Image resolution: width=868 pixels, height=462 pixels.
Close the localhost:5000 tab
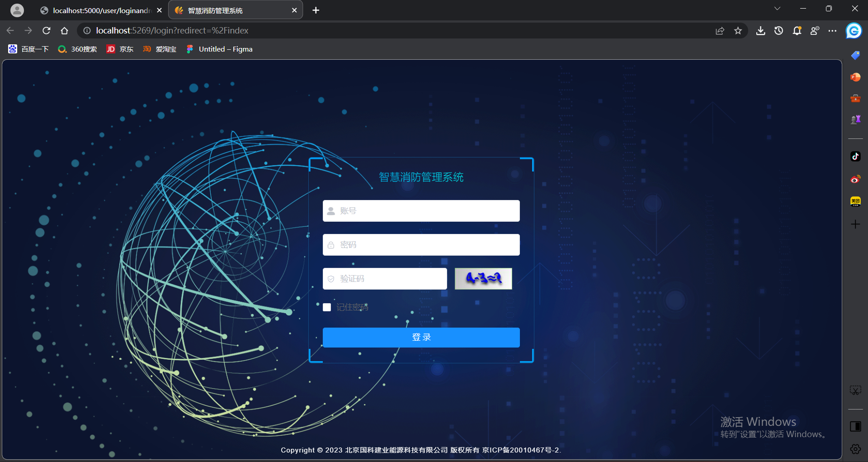click(x=159, y=10)
